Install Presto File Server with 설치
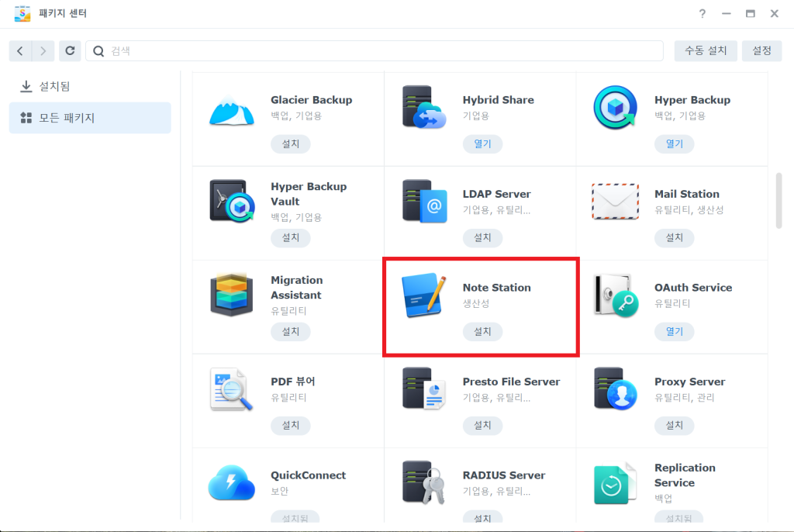Viewport: 794px width, 532px height. (482, 425)
